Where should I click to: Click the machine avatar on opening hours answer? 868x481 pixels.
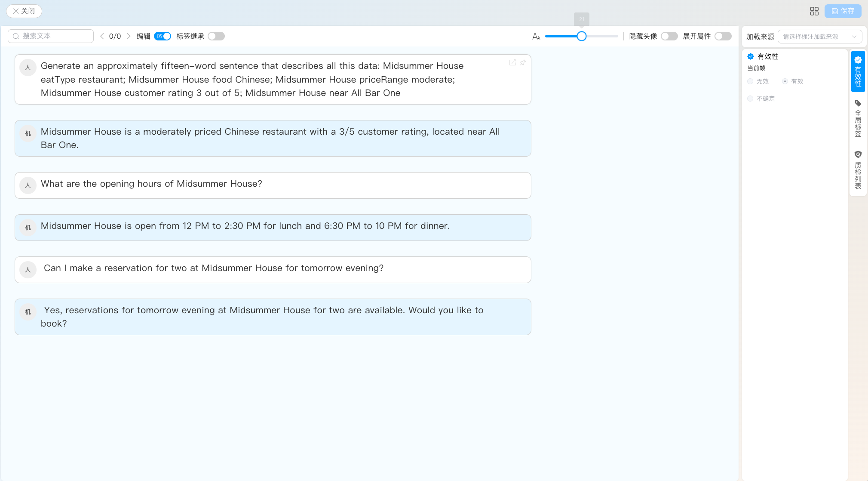point(28,228)
